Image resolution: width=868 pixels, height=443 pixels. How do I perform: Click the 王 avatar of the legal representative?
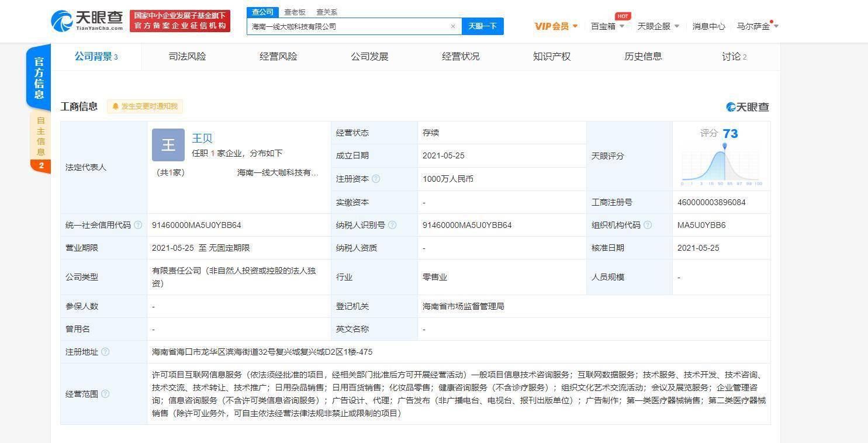click(168, 145)
